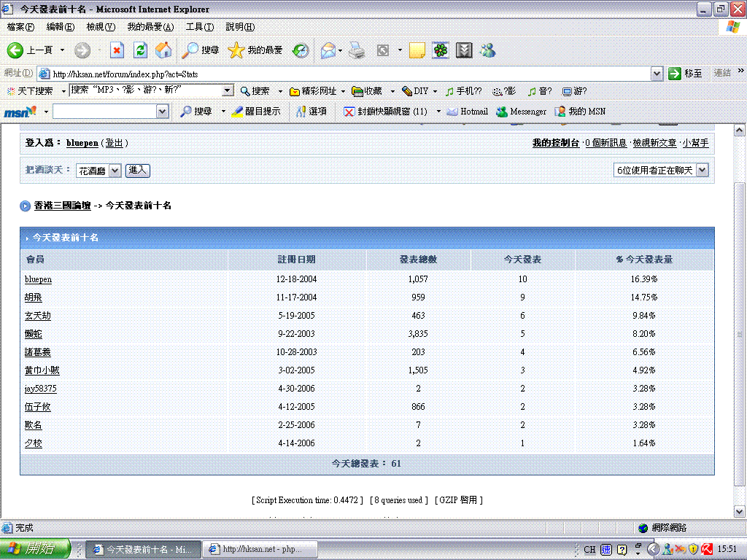Screen dimensions: 747x560
Task: Open the 6位使用者正在聊天 dropdown
Action: [x=703, y=170]
